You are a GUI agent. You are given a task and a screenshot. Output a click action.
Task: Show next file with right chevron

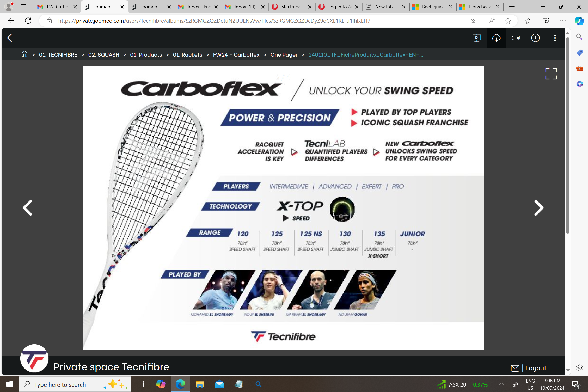[x=538, y=208]
